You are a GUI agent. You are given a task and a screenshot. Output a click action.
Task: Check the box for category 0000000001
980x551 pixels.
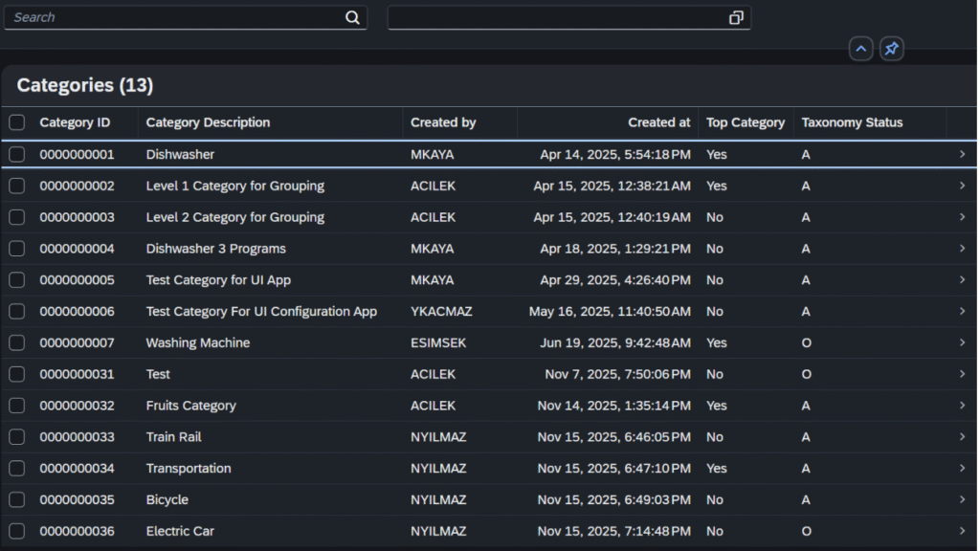point(17,154)
